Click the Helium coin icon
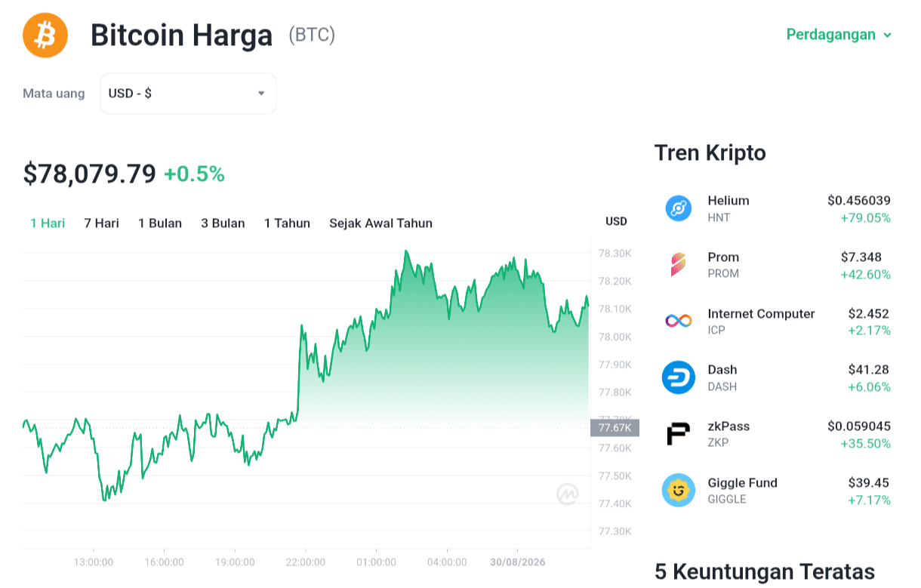This screenshot has height=588, width=921. [679, 208]
